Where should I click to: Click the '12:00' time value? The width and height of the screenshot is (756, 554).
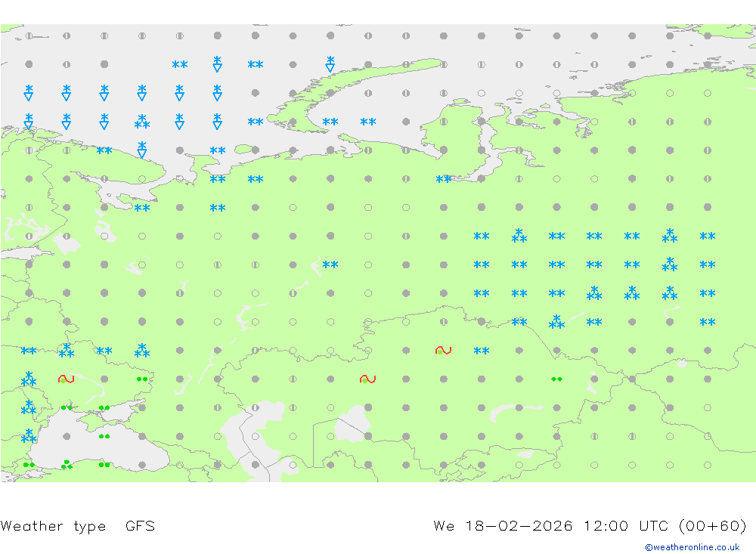pyautogui.click(x=606, y=525)
